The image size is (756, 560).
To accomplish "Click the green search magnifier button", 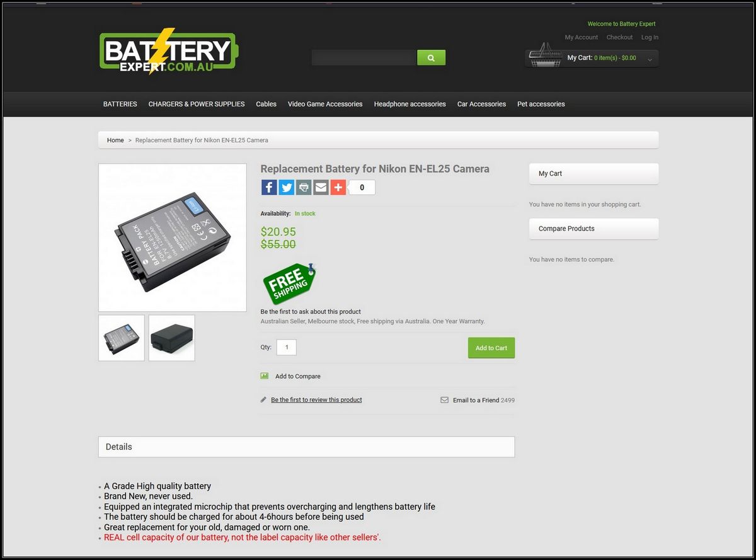I will 431,57.
